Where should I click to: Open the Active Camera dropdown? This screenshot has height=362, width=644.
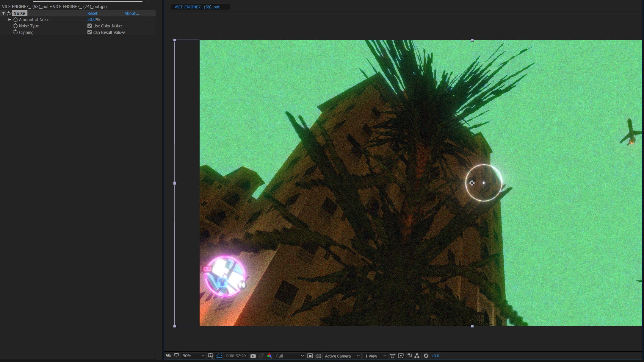(x=342, y=356)
